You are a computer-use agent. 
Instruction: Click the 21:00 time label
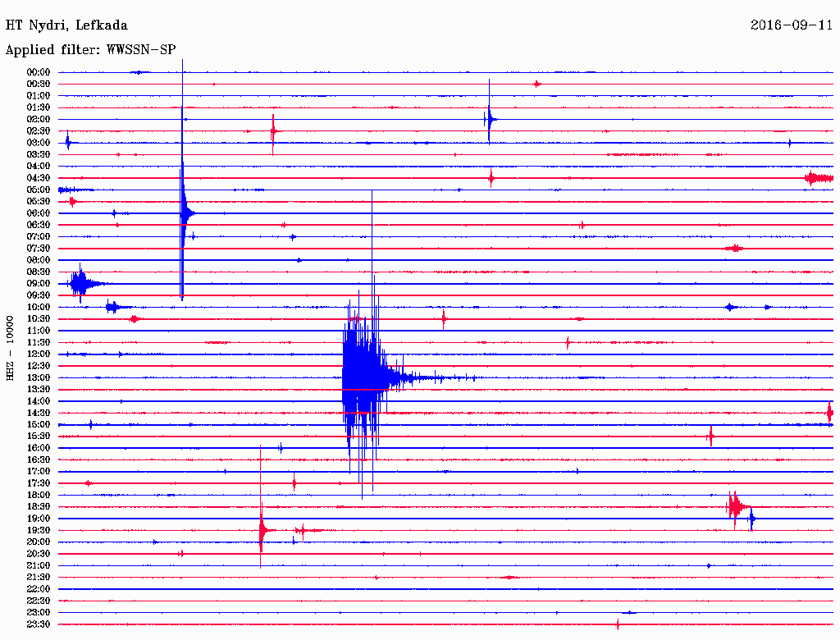[39, 565]
